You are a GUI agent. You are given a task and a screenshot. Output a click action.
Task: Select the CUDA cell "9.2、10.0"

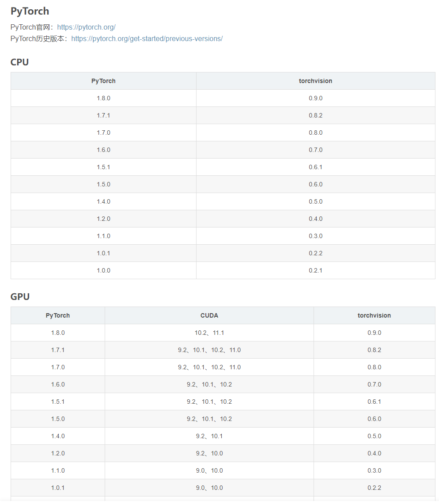(x=209, y=453)
